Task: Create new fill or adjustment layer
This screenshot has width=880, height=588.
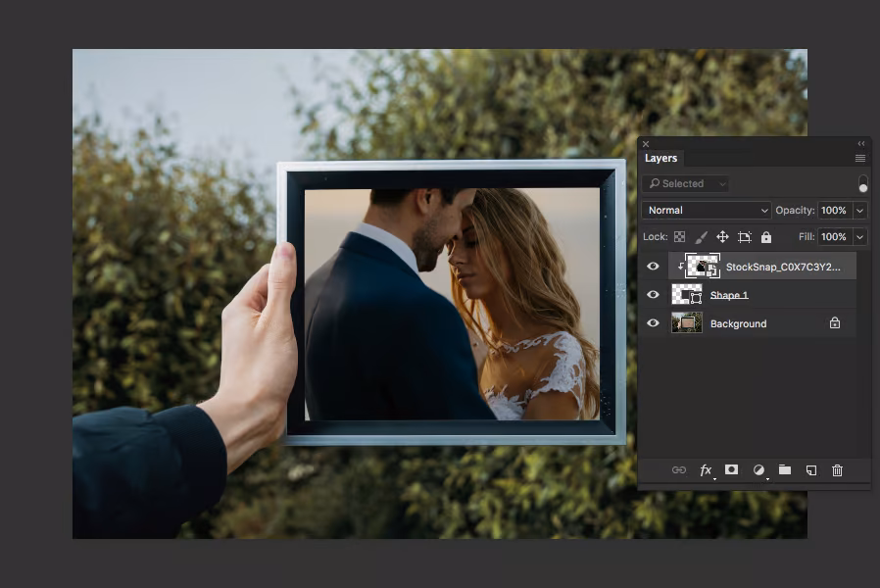Action: pos(758,470)
